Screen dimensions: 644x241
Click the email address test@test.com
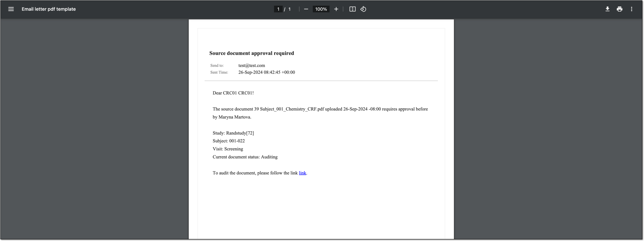pyautogui.click(x=252, y=66)
